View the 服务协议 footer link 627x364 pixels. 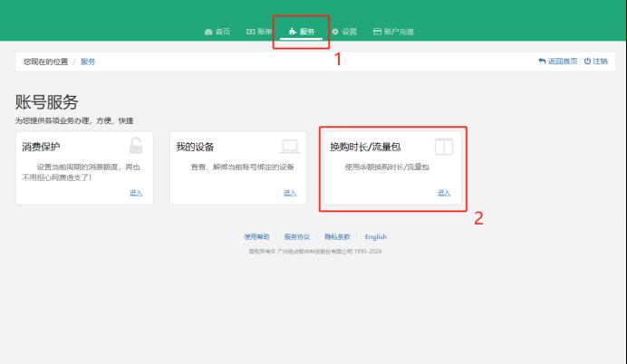296,237
